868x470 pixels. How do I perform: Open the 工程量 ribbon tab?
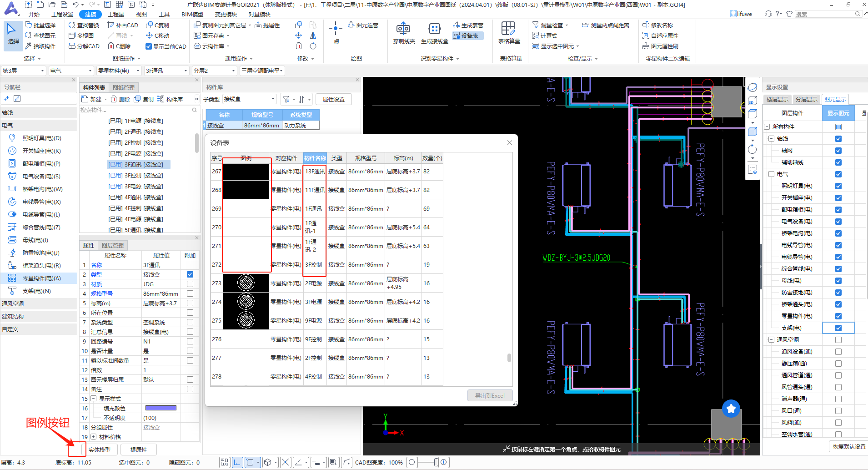point(116,14)
